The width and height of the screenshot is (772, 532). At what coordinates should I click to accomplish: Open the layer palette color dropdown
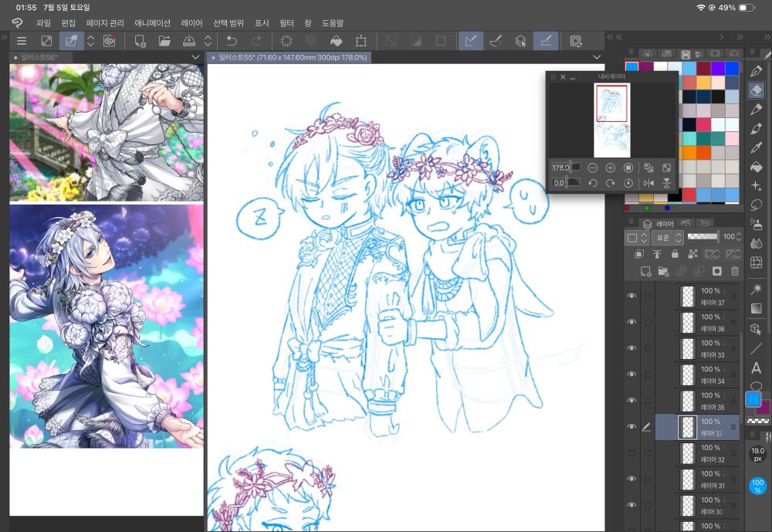coord(637,237)
